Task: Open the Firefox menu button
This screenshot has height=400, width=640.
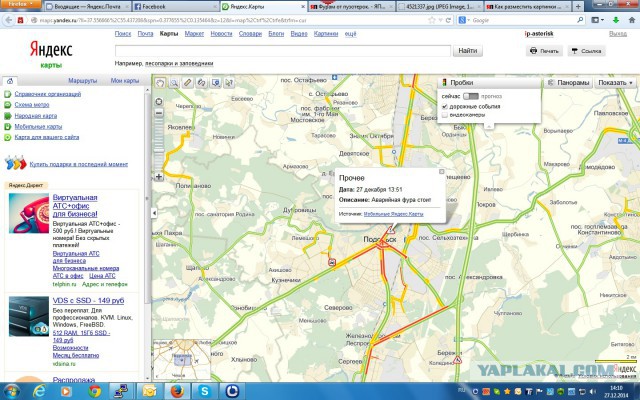Action: pos(20,4)
